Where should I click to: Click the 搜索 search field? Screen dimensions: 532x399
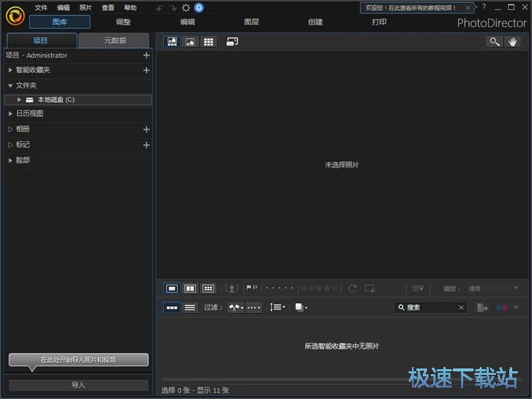[430, 307]
